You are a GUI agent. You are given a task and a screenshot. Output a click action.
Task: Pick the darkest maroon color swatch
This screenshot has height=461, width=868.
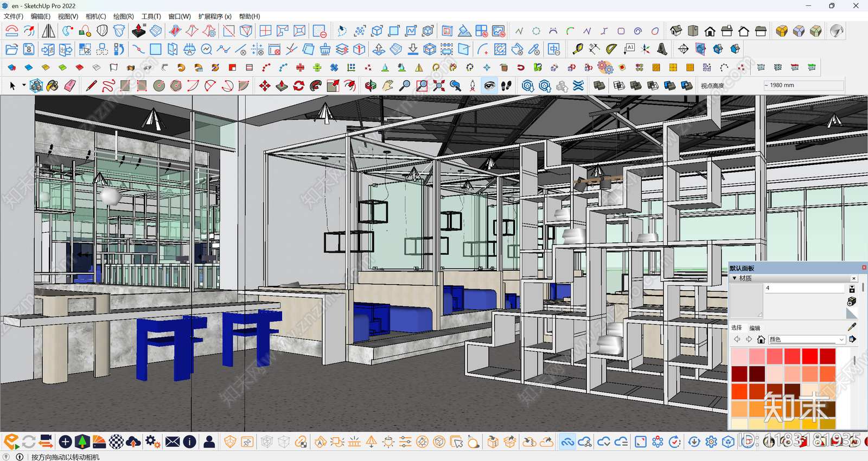757,374
